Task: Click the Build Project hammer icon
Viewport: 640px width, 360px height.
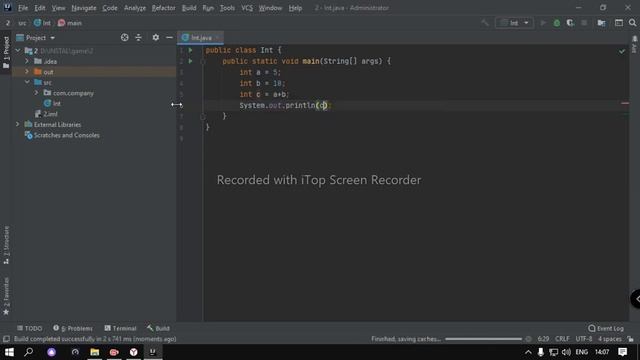Action: 485,23
